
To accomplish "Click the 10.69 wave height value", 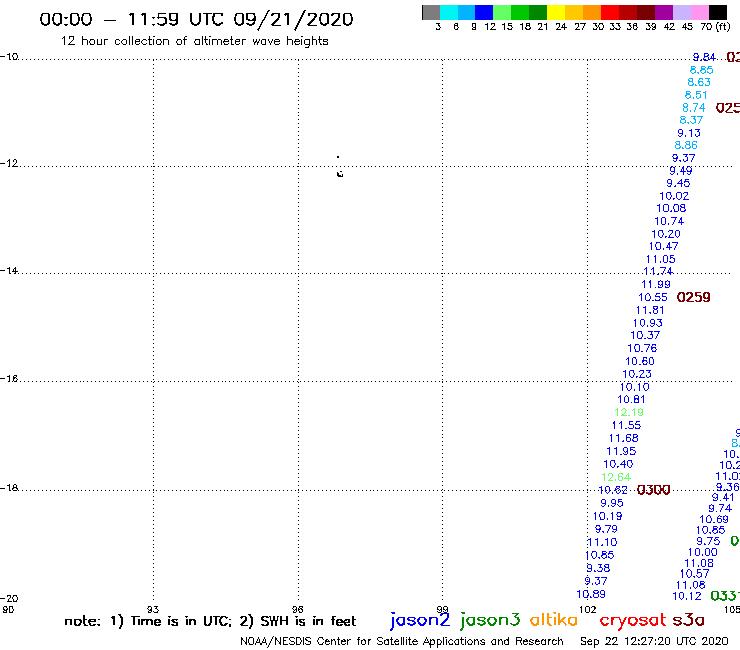I will [714, 519].
